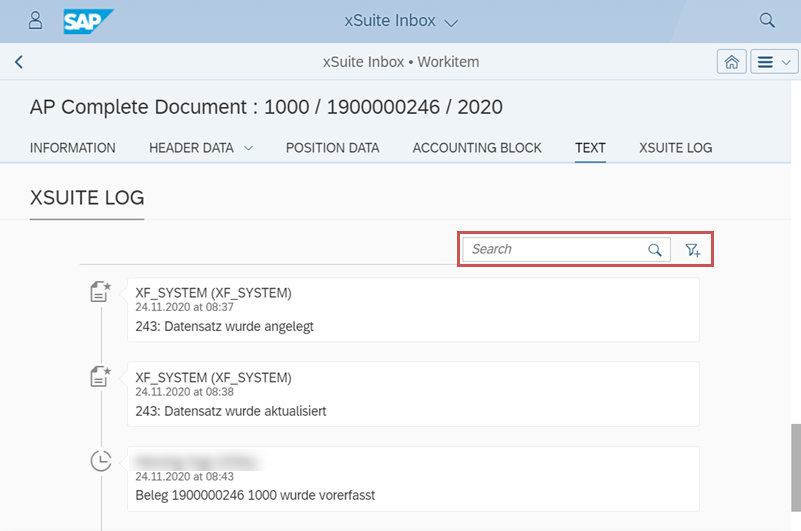Click timestamp '24.11.2020 at 08:43'

pos(184,476)
